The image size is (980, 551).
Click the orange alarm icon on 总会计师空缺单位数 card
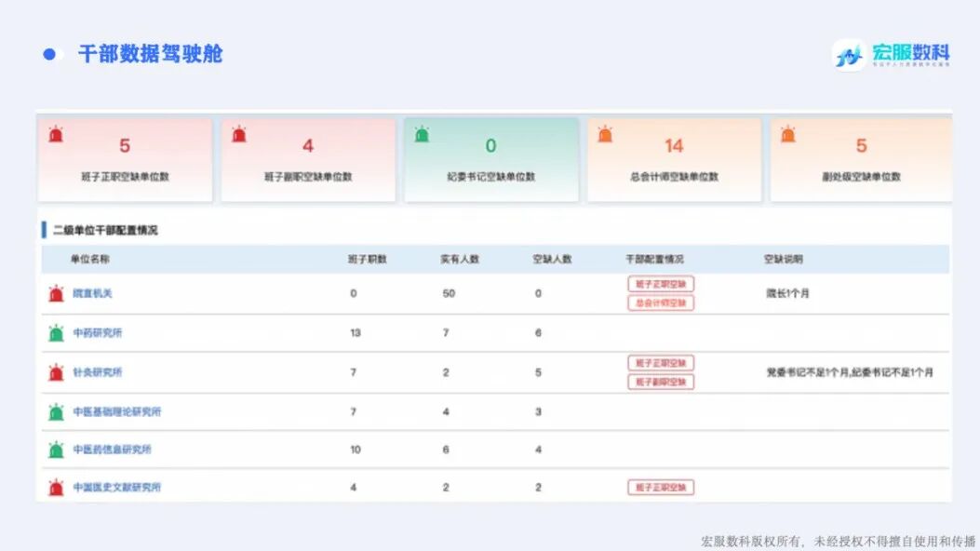607,135
